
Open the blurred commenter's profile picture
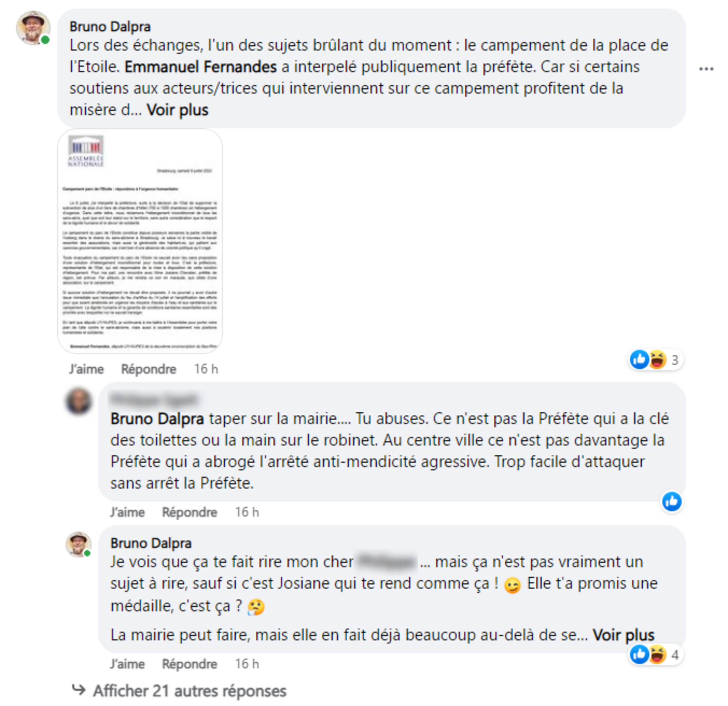click(79, 401)
